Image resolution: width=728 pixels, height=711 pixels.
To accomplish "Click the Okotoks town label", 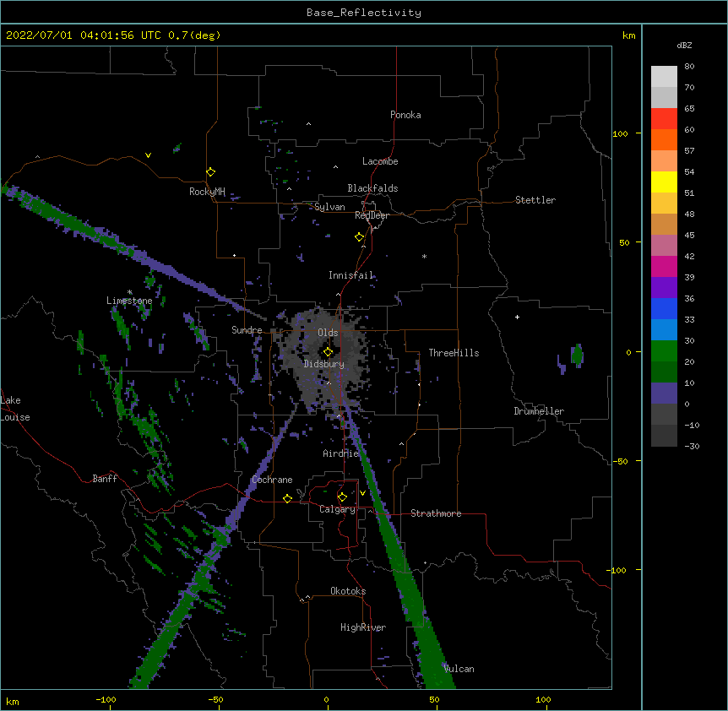I will point(348,591).
